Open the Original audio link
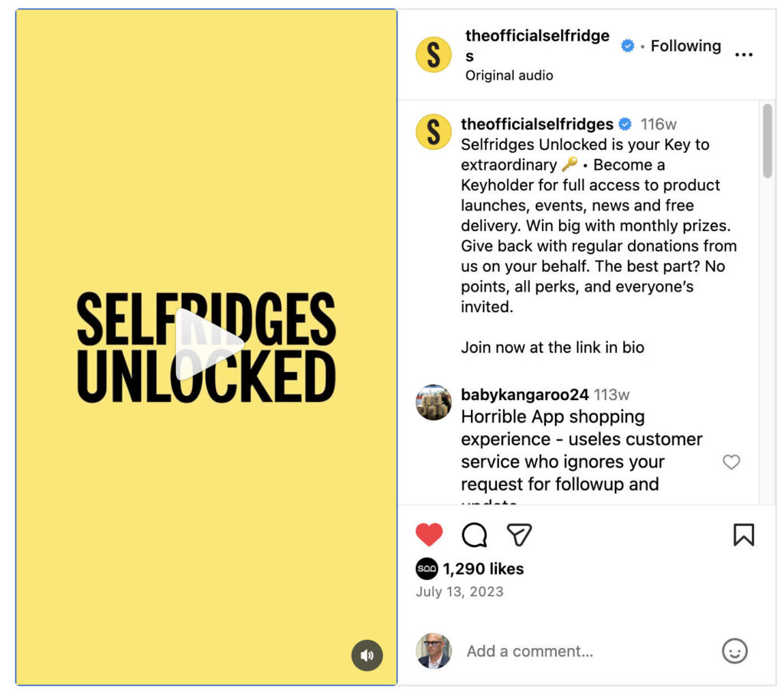784x691 pixels. click(509, 75)
